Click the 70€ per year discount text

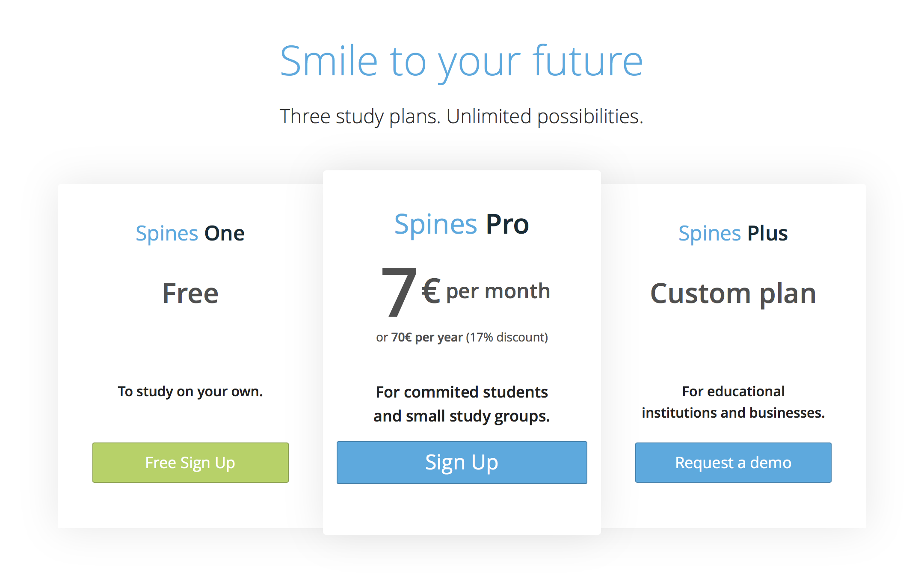tap(426, 337)
